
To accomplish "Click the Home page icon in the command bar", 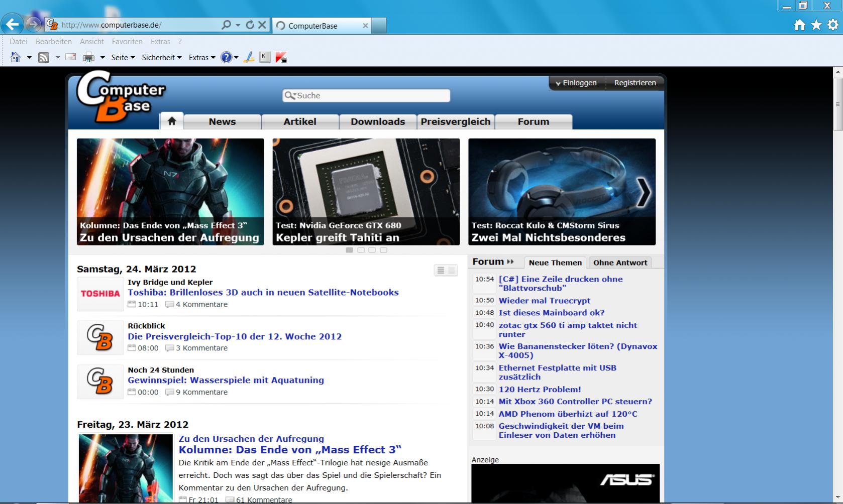I will pos(16,57).
